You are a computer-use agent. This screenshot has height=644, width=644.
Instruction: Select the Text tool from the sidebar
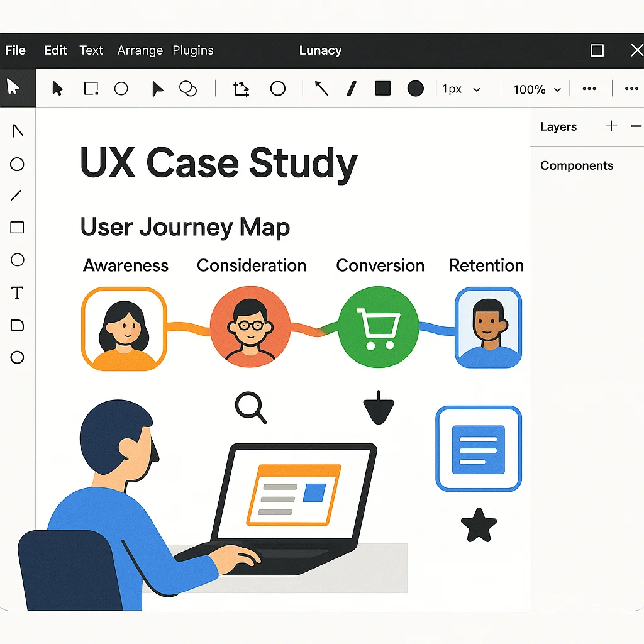(x=17, y=293)
